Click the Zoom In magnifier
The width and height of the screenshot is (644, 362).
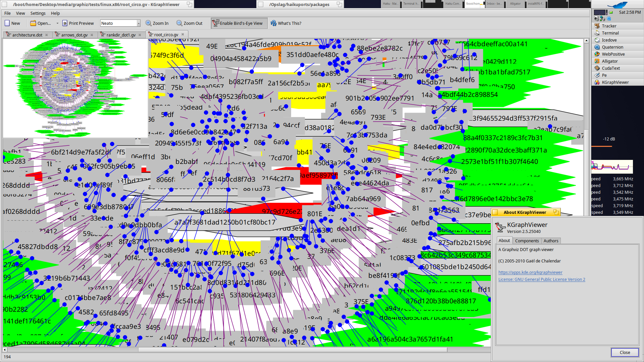[148, 23]
